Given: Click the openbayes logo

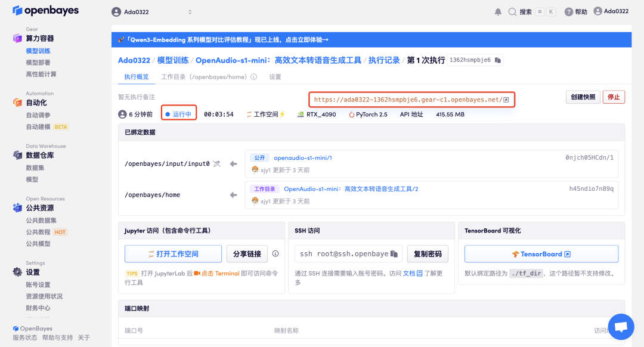Looking at the screenshot, I should [x=45, y=11].
